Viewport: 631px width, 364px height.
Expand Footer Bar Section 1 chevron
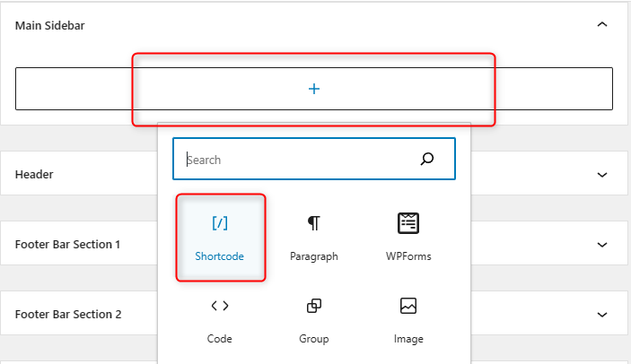click(601, 245)
